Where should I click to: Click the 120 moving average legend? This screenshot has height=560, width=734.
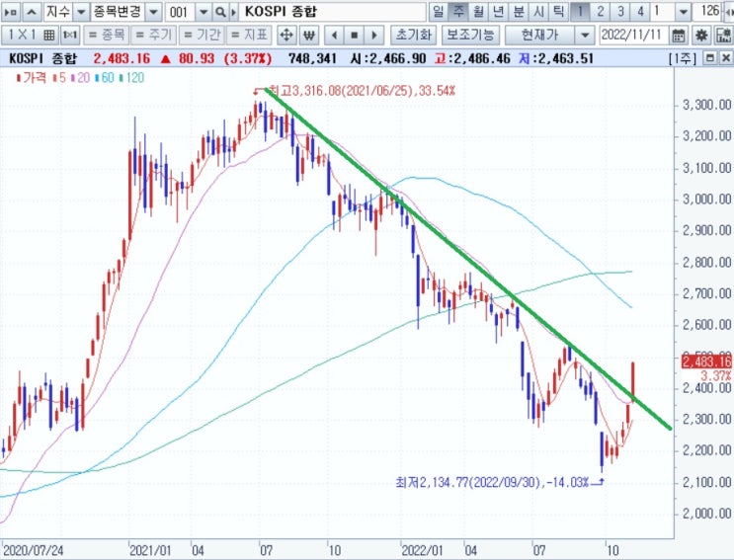131,78
